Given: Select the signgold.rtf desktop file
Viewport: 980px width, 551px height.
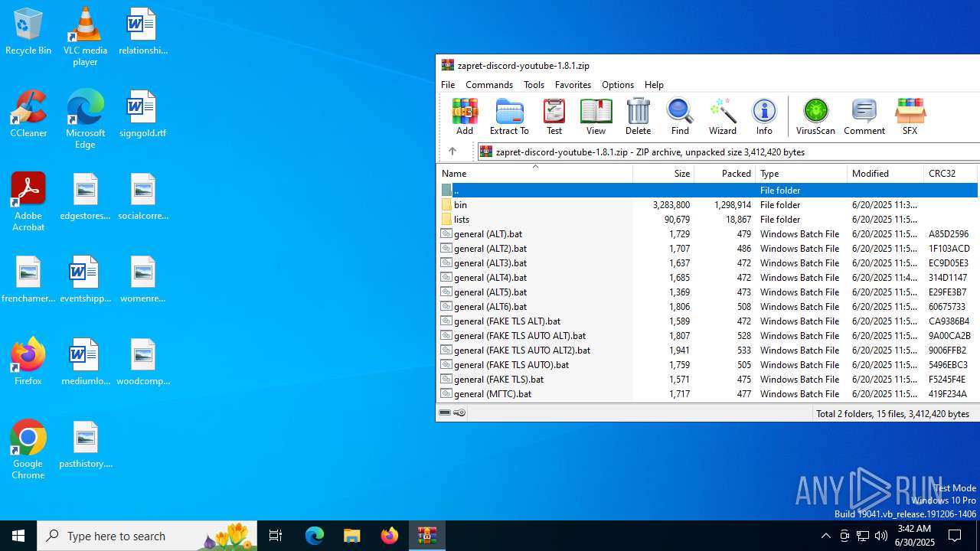Looking at the screenshot, I should click(x=142, y=114).
